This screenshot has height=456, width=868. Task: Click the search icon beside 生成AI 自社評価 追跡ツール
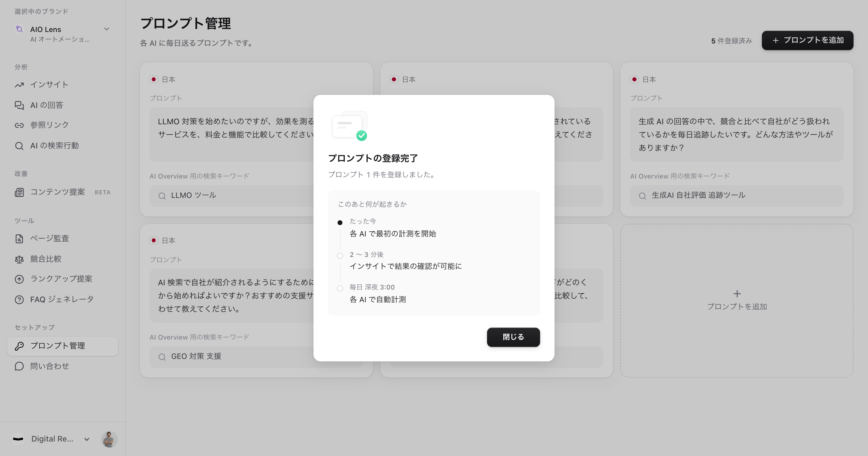pyautogui.click(x=643, y=196)
